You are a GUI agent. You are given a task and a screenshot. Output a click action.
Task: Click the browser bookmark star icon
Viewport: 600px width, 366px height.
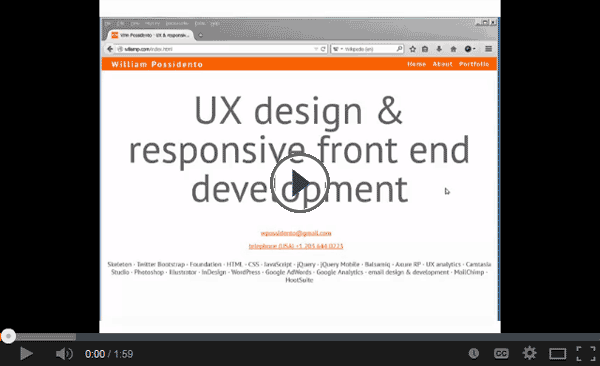pos(412,49)
